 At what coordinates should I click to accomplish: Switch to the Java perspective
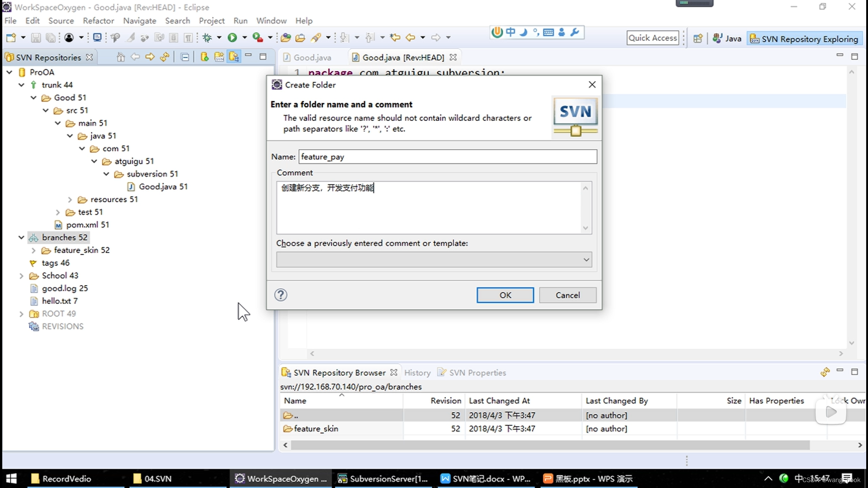(x=727, y=38)
